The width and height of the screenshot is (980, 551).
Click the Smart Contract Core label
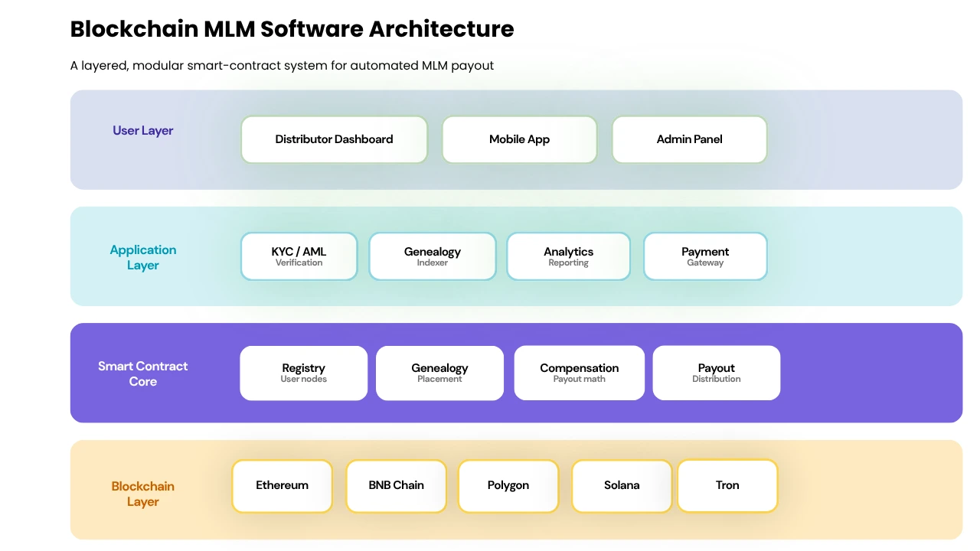tap(143, 373)
